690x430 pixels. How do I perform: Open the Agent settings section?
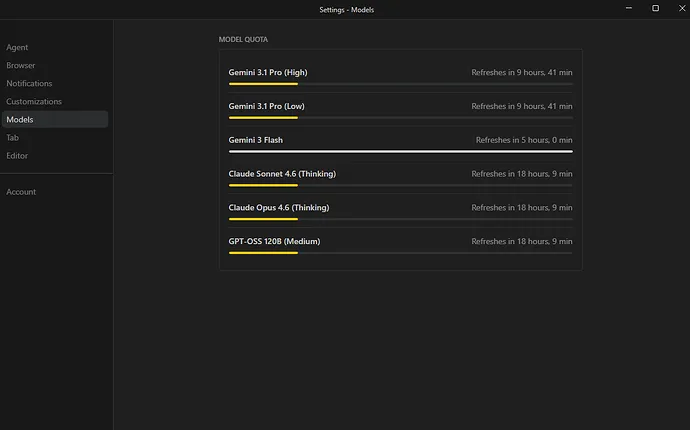17,47
